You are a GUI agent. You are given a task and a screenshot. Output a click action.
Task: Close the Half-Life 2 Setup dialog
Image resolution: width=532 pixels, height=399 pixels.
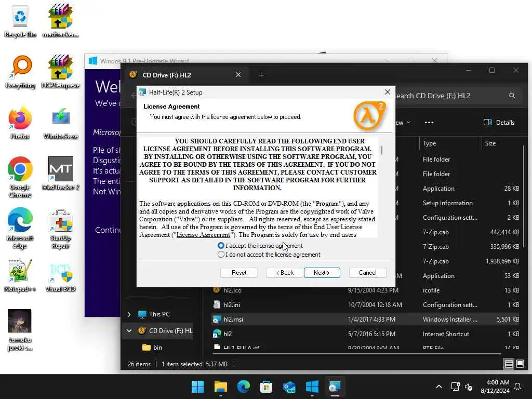pos(387,92)
